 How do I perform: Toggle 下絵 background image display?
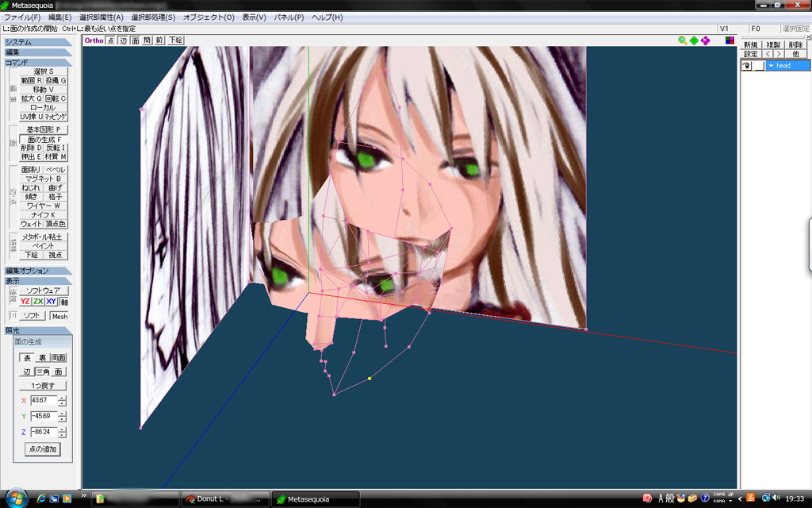(x=176, y=40)
